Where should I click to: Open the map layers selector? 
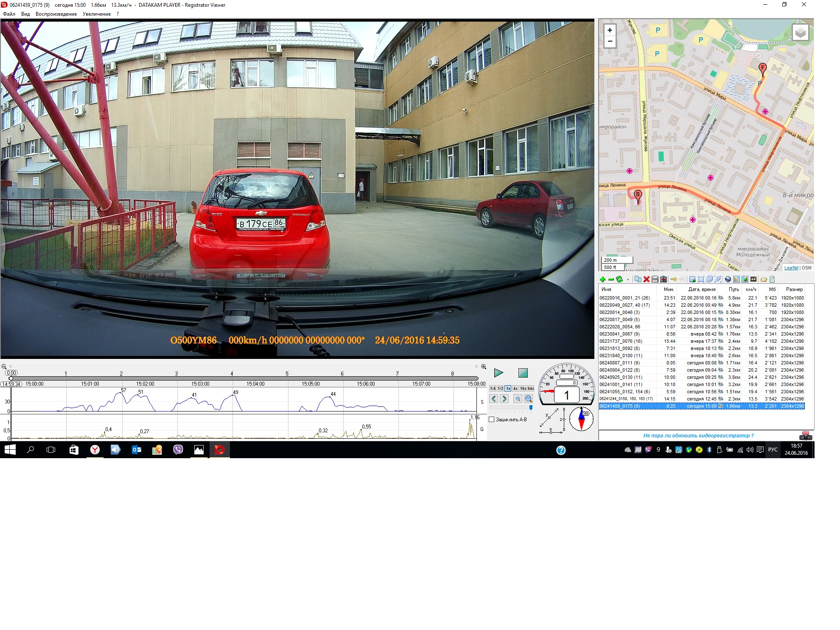(800, 33)
